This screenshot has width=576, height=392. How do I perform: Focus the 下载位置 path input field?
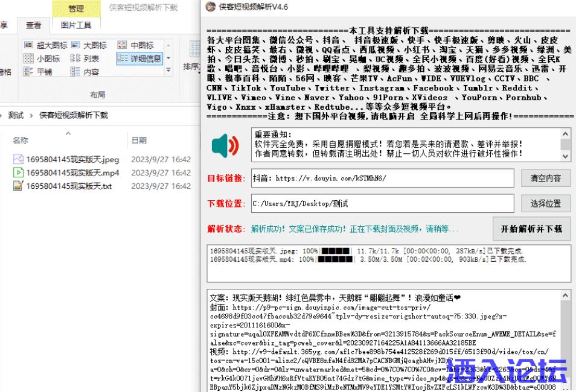click(x=382, y=203)
